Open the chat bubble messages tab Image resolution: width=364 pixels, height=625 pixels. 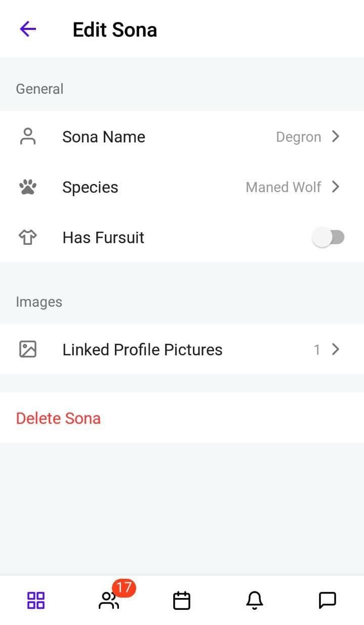coord(328,600)
